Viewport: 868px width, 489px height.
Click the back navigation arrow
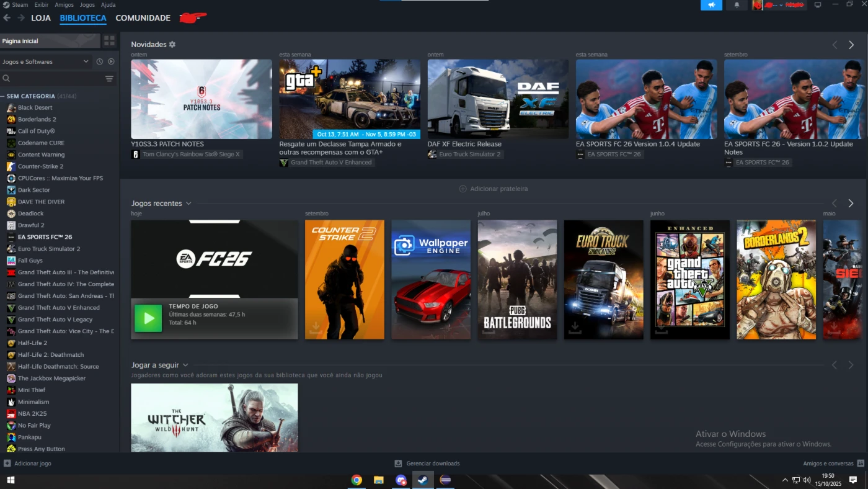(x=7, y=18)
